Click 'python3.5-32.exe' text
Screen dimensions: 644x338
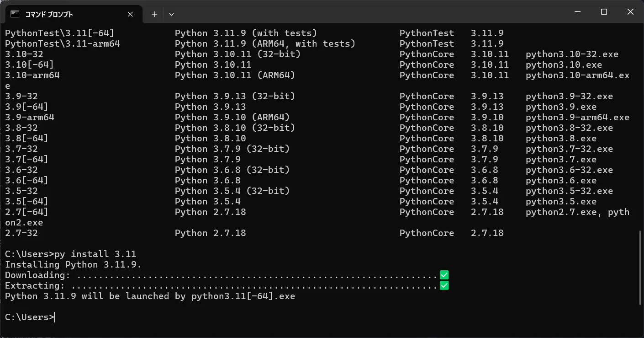click(569, 191)
